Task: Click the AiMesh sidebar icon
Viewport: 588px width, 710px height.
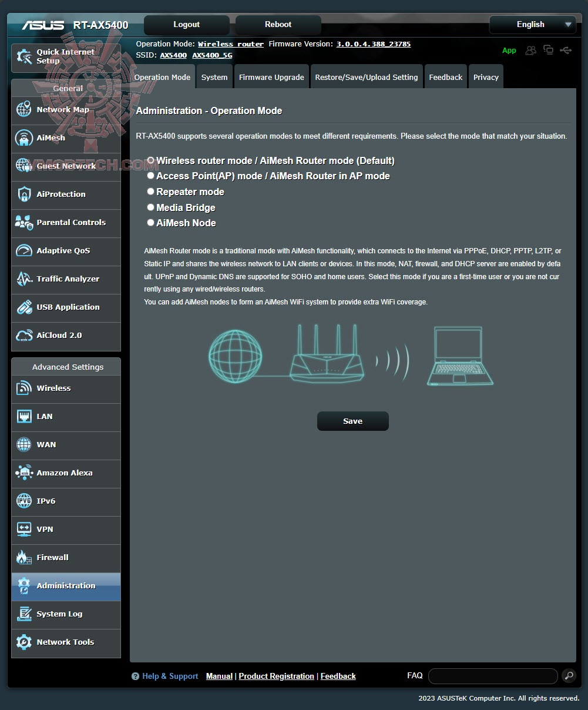Action: click(24, 138)
